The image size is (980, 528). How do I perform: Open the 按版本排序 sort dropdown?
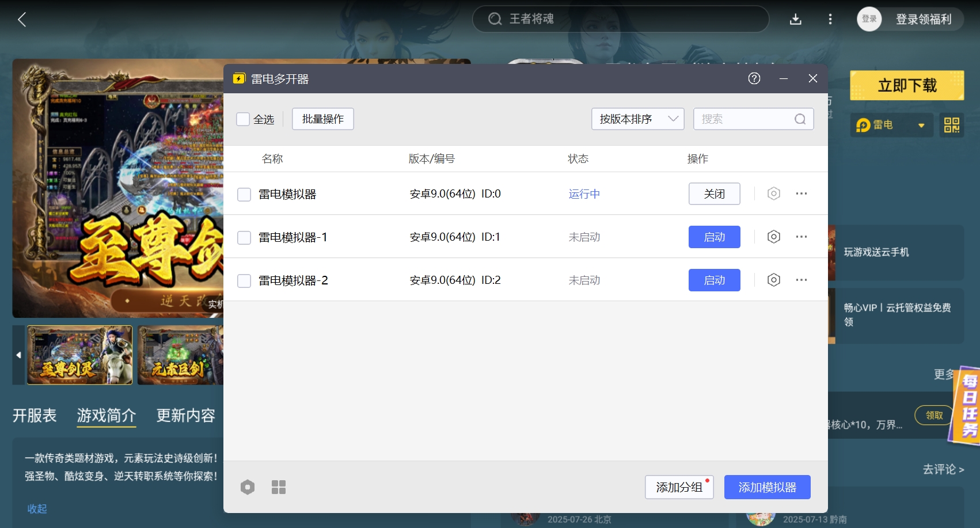pyautogui.click(x=638, y=119)
